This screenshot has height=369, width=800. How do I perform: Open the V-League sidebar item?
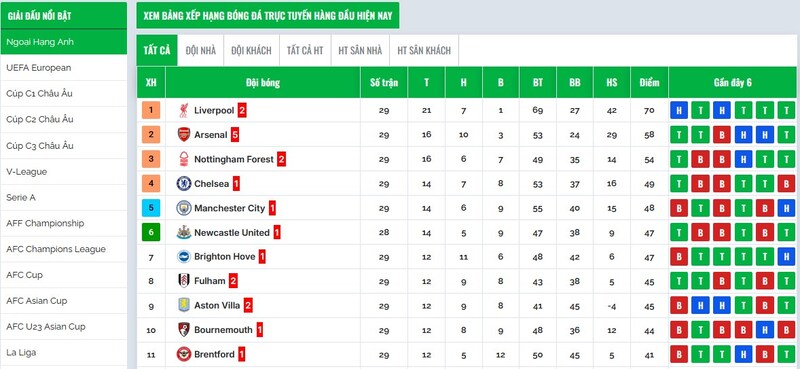coord(63,172)
